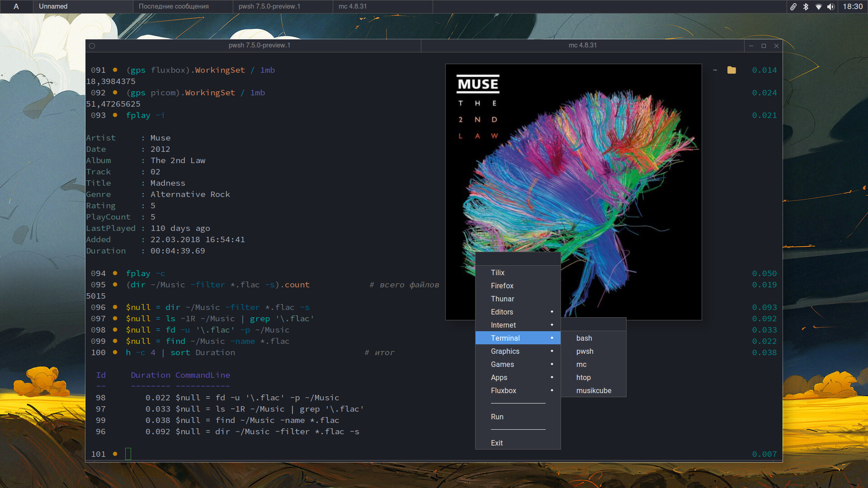Click the cursor at prompt 101
The height and width of the screenshot is (488, 868).
[128, 454]
